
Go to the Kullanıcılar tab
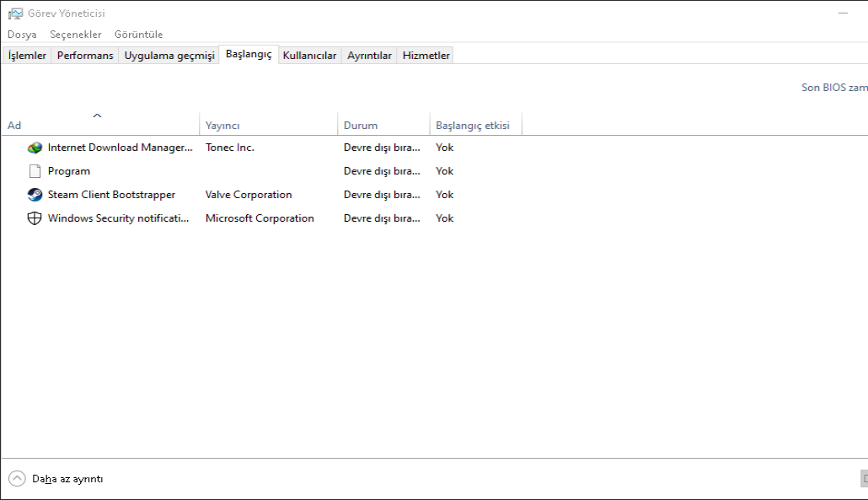[x=309, y=56]
